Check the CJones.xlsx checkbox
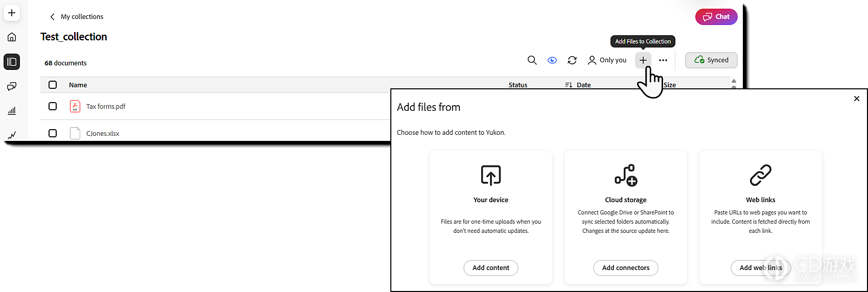The height and width of the screenshot is (292, 868). pos(53,133)
